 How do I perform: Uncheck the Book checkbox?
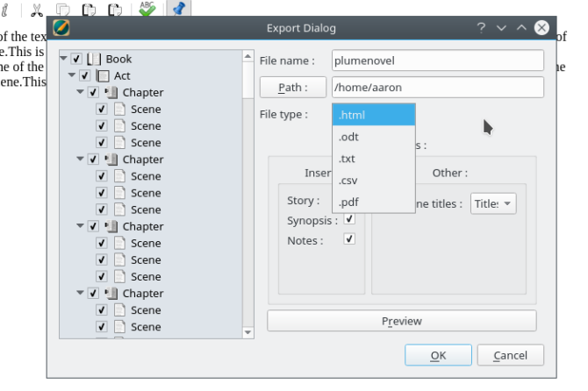tap(76, 59)
